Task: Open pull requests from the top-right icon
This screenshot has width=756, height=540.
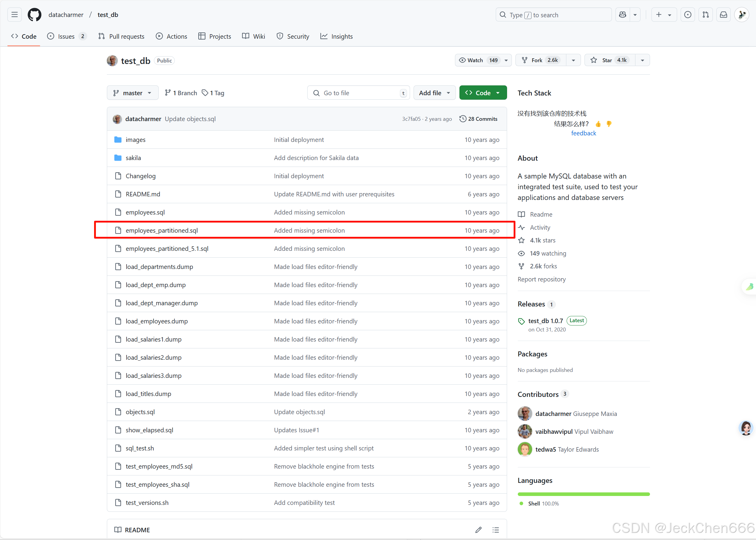Action: point(705,14)
